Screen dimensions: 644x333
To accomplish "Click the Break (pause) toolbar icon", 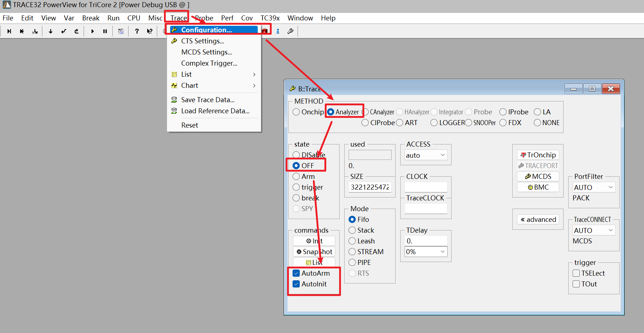I will pos(105,31).
